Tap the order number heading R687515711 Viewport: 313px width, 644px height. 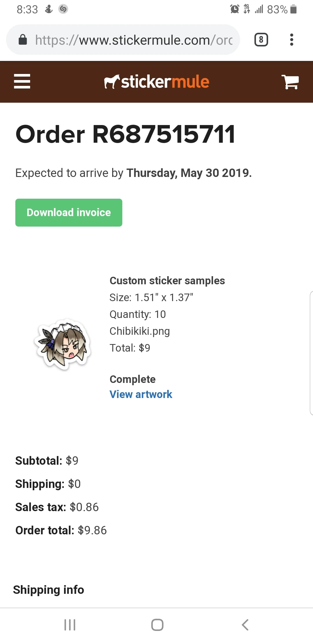pyautogui.click(x=125, y=134)
